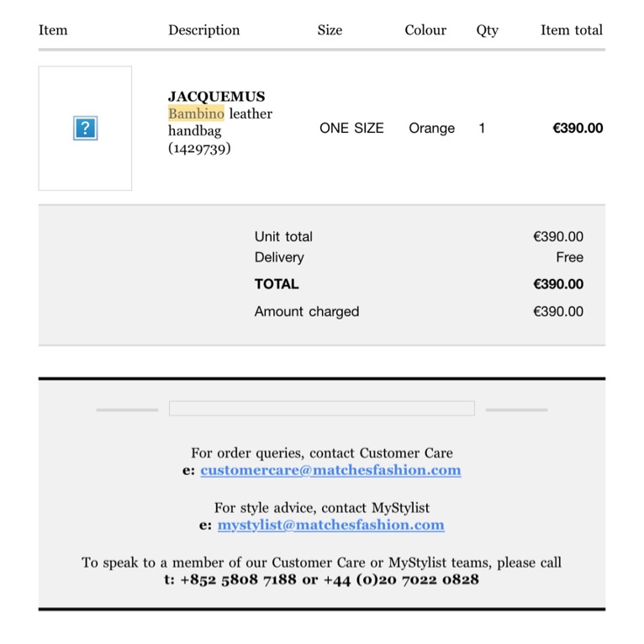The height and width of the screenshot is (644, 644).
Task: Click the JACQUEMUS brand name
Action: [x=216, y=97]
